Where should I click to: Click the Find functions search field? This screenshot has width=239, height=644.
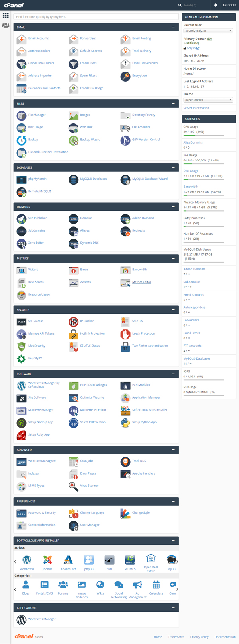click(x=96, y=17)
